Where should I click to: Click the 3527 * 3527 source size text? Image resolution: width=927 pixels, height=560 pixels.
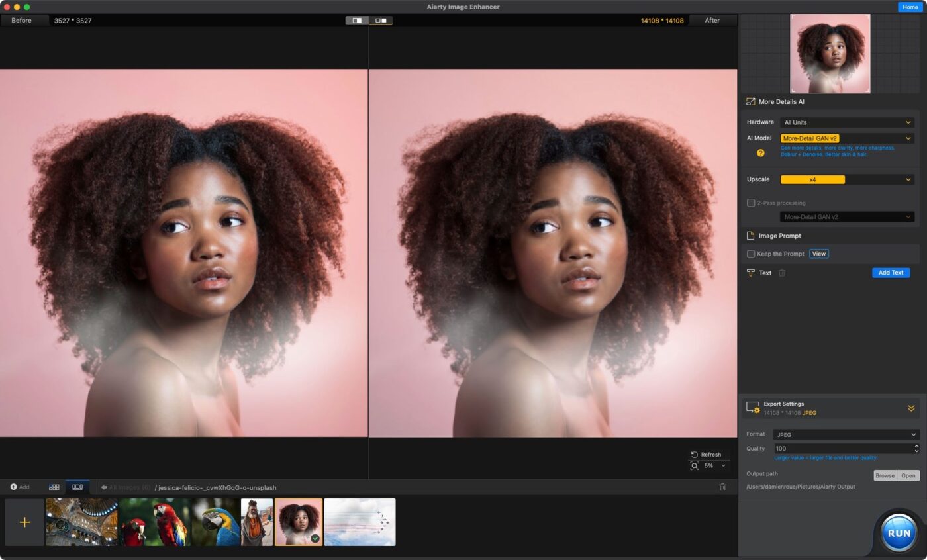point(73,21)
